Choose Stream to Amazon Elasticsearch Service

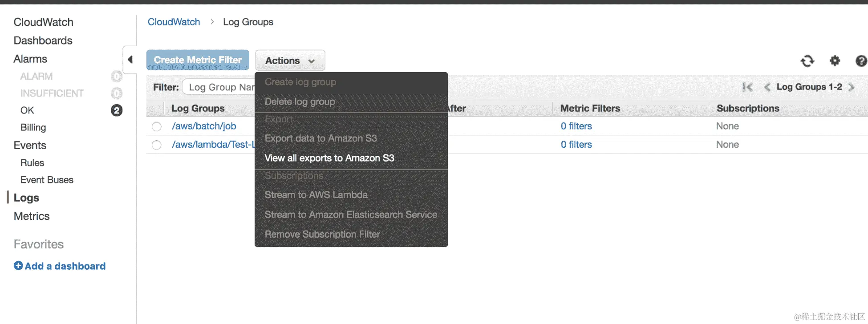(351, 215)
